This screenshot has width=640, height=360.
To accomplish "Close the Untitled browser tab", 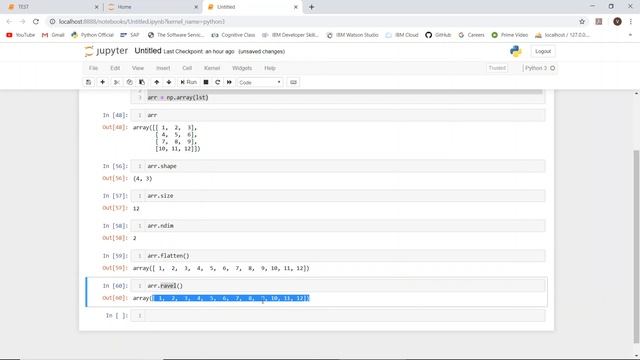I will (x=296, y=7).
